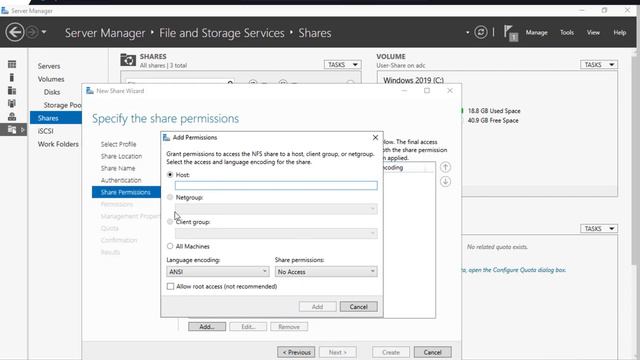Click the Add button in Add Permissions dialog
The width and height of the screenshot is (640, 360).
click(x=318, y=307)
